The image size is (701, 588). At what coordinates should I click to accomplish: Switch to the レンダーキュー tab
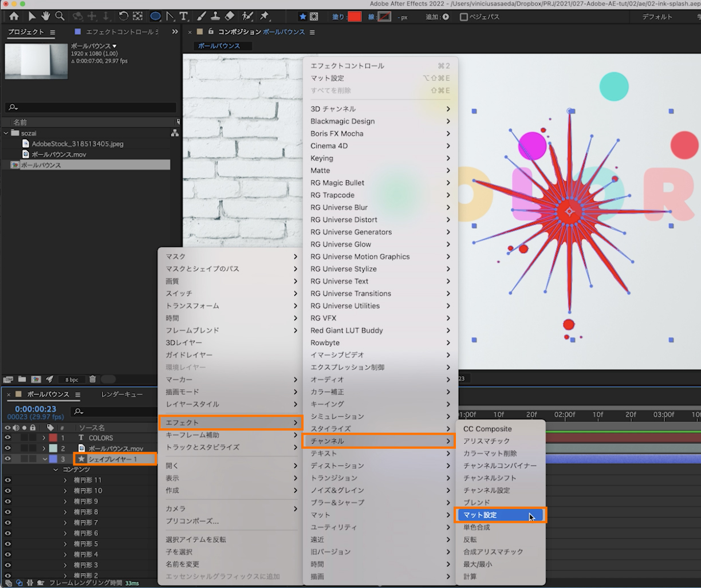(x=122, y=394)
